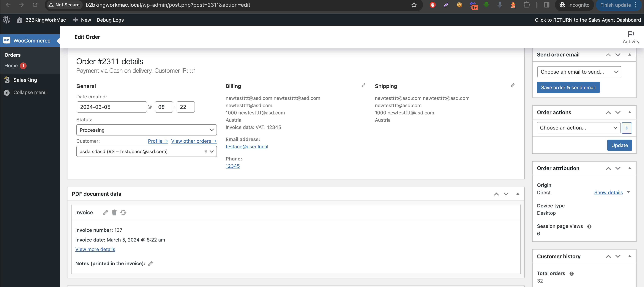Click Show details attribution link
The image size is (644, 287).
pos(608,193)
